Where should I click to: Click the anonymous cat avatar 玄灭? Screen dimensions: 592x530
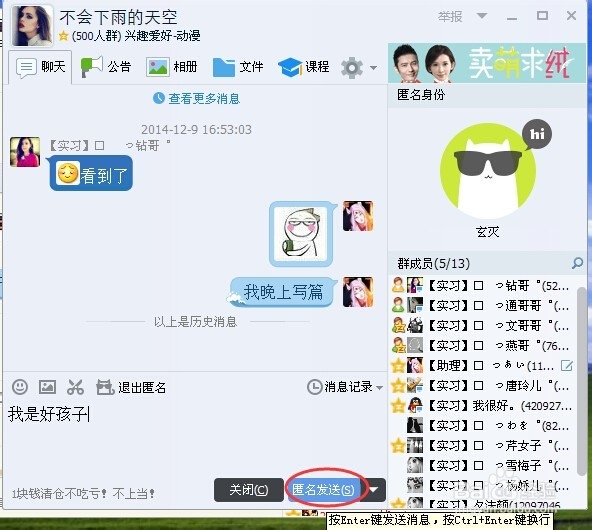[x=488, y=171]
